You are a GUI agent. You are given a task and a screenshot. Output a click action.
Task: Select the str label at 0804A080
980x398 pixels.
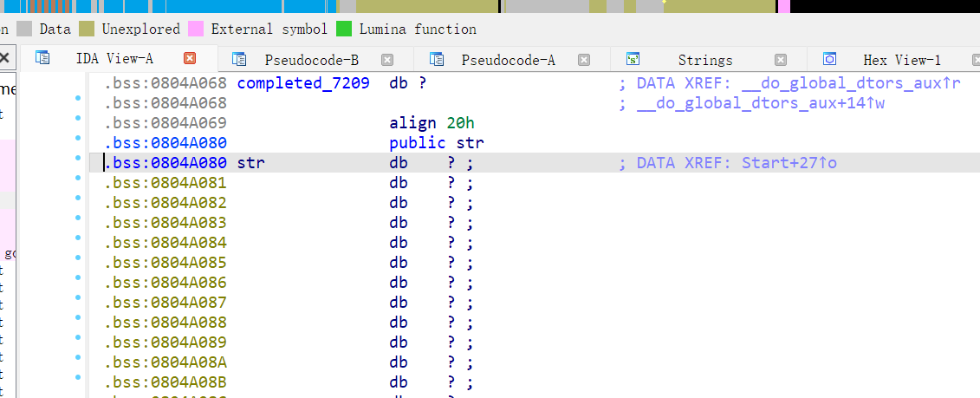pyautogui.click(x=250, y=163)
